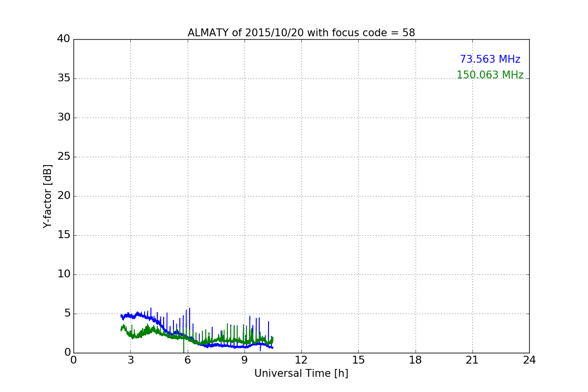Screen dimensions: 588x392
Task: Click x-axis tick label '6'
Action: (188, 360)
